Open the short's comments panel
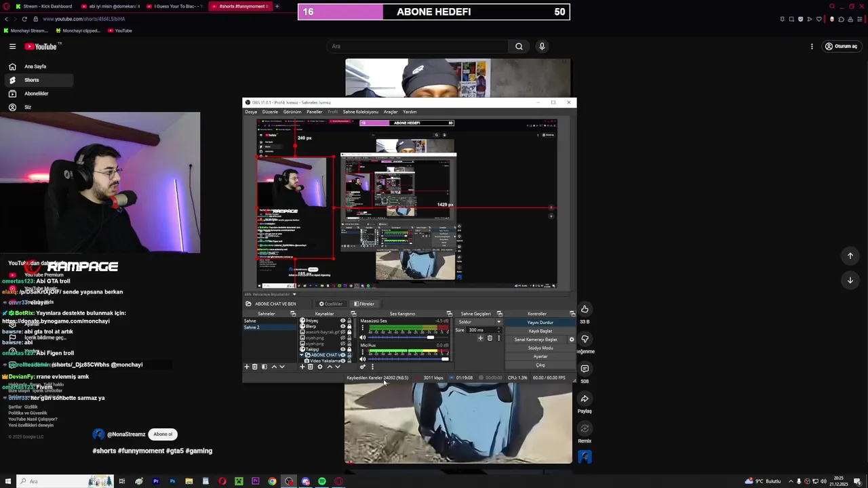 click(585, 369)
